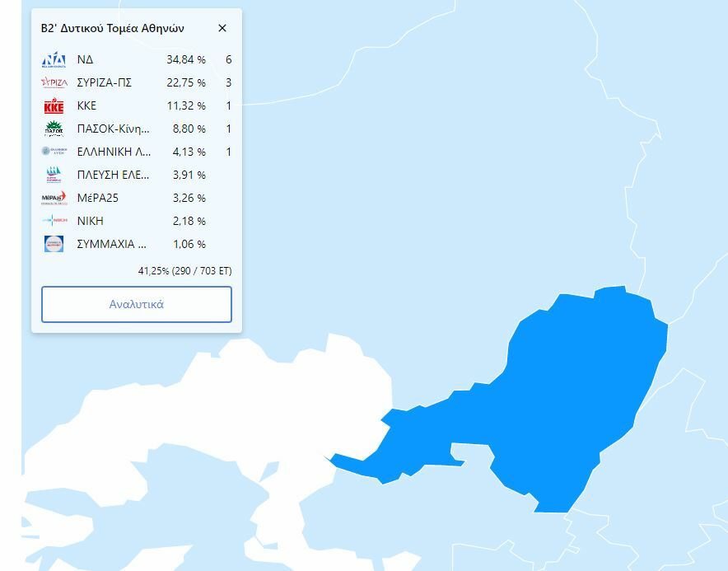Select the ΝΙΚΗ party logo

(54, 221)
